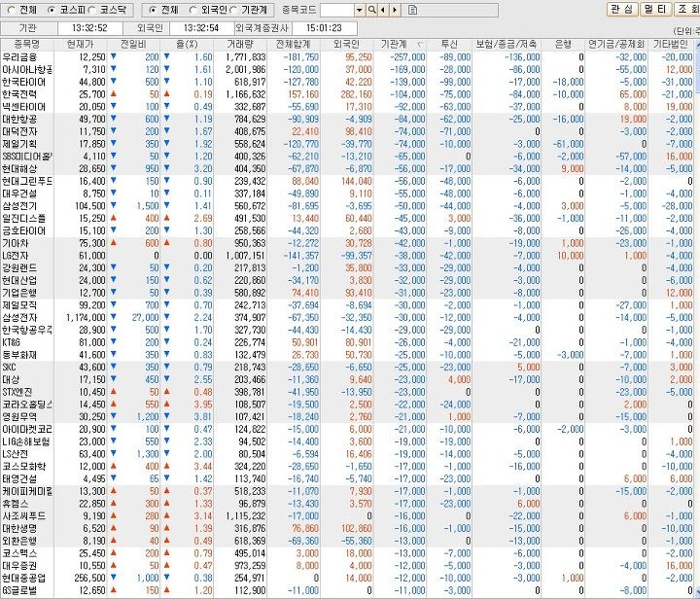Viewport: 700px width, 599px height.
Task: Select the LG전자 row name
Action: (x=16, y=256)
